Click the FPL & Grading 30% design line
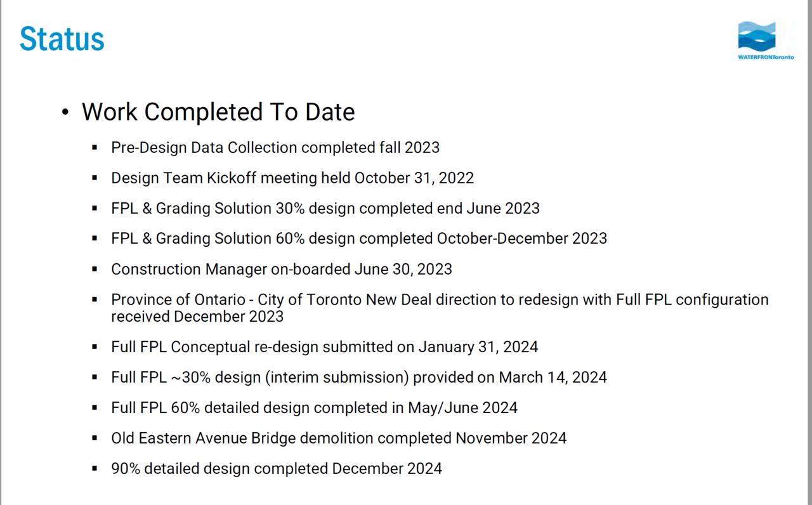Viewport: 812px width, 505px height. tap(325, 208)
